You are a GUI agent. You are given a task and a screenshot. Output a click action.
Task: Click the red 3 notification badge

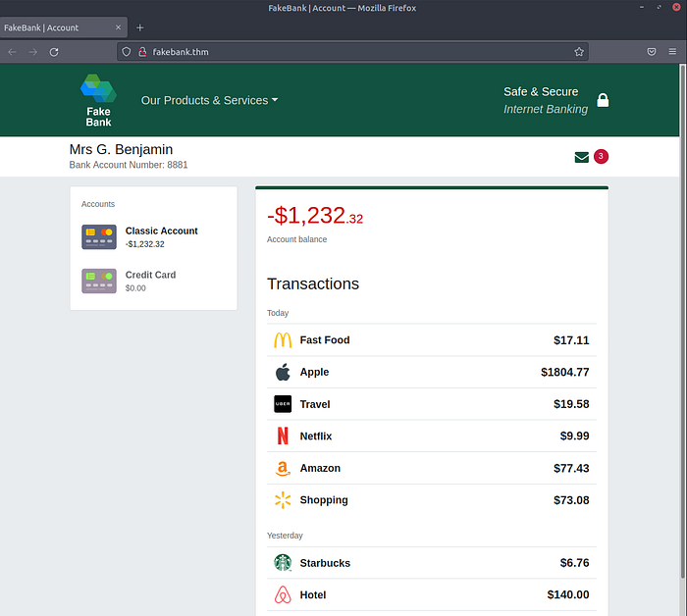[x=601, y=156]
